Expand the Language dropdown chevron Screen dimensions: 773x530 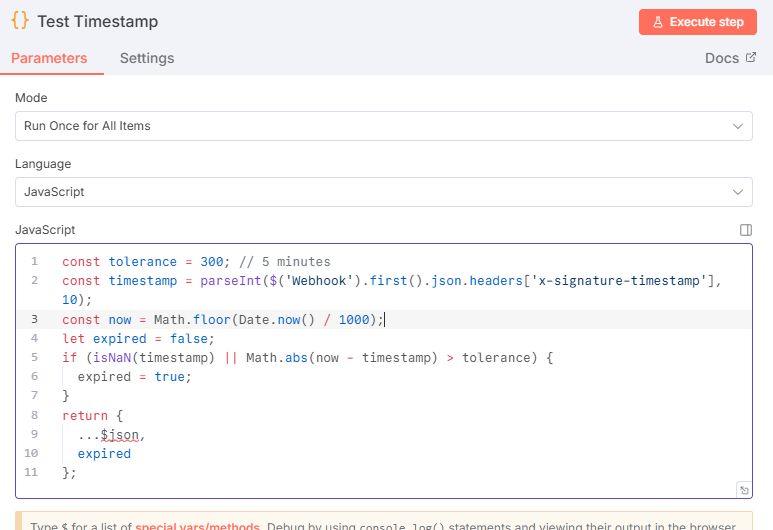coord(738,192)
